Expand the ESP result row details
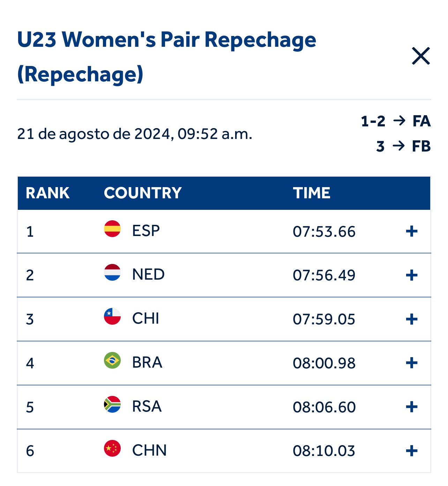The height and width of the screenshot is (486, 448). pyautogui.click(x=412, y=231)
